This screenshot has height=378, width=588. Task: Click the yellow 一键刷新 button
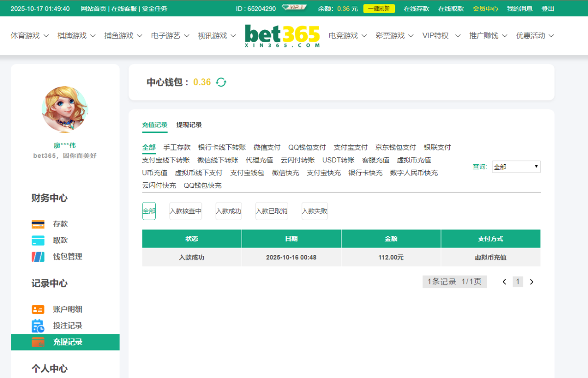(x=379, y=8)
